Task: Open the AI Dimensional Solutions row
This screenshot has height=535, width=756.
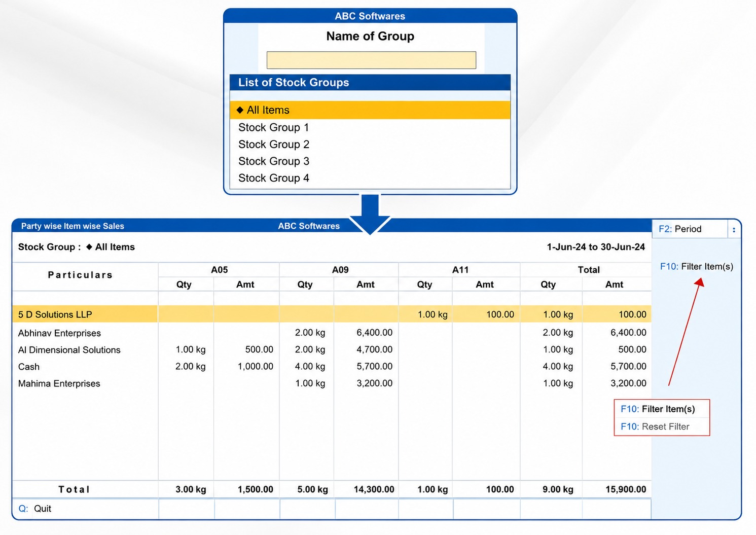Action: (x=332, y=350)
